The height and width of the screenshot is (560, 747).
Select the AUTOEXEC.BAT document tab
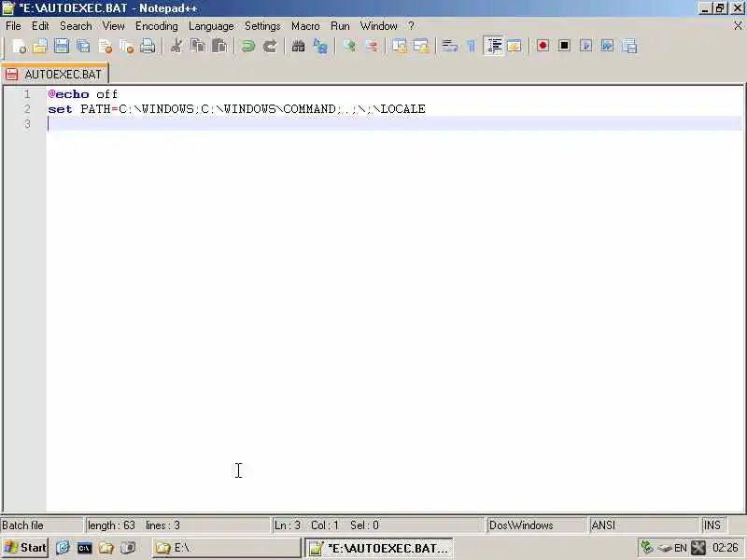click(55, 75)
